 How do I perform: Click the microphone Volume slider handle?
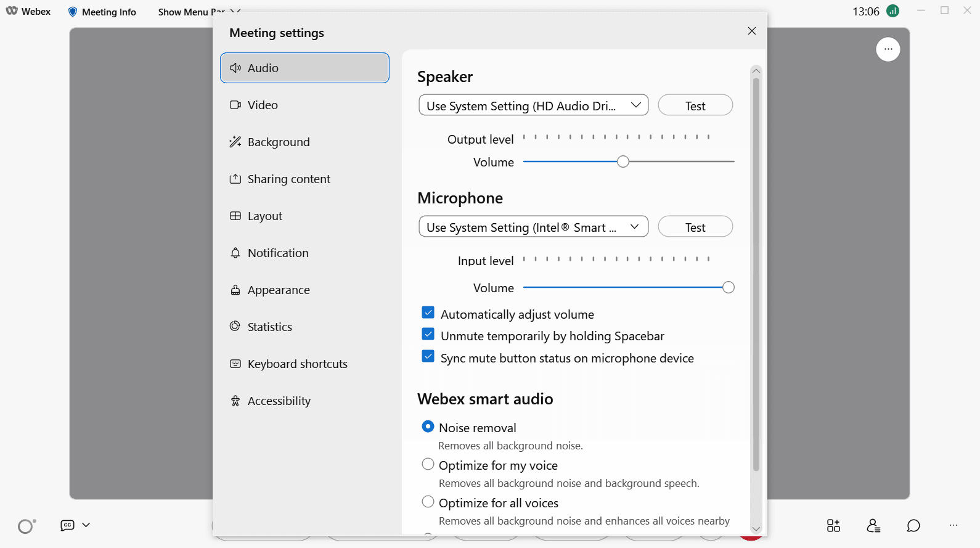tap(729, 287)
